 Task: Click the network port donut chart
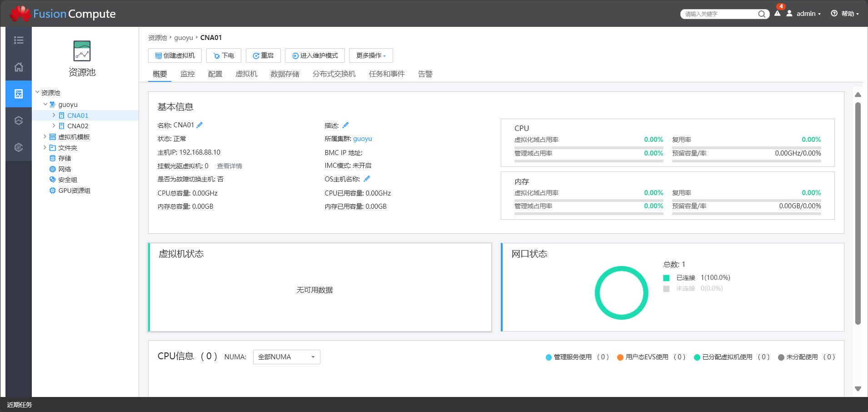tap(622, 293)
